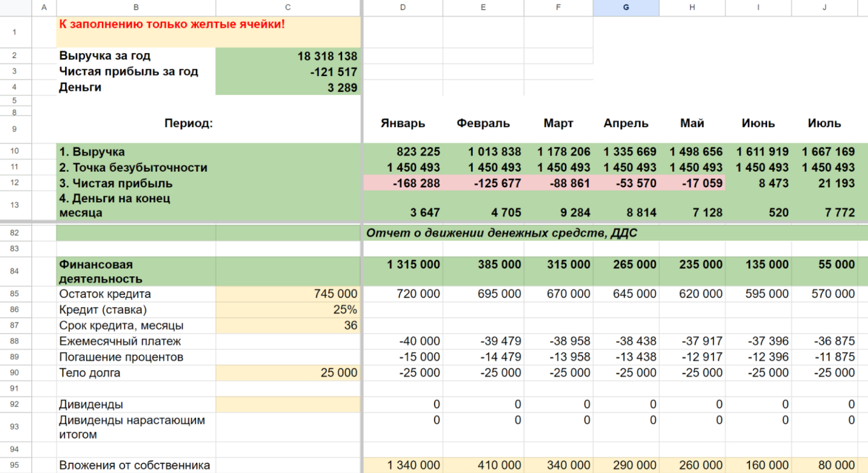
Task: Click yearly net profit cell -121 517
Action: [x=288, y=72]
